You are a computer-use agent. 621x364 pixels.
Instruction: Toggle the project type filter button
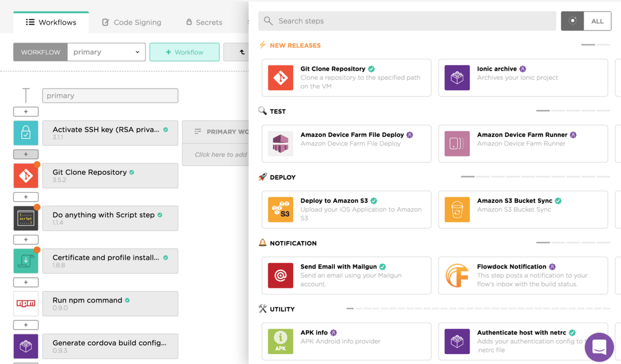coord(572,21)
